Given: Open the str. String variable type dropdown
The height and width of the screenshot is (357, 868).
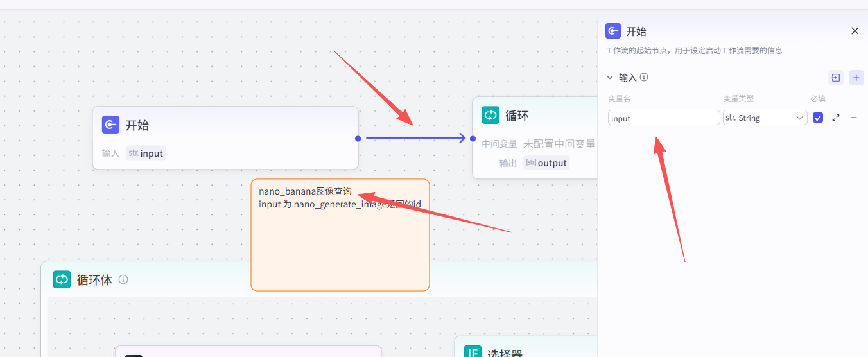Looking at the screenshot, I should point(765,118).
